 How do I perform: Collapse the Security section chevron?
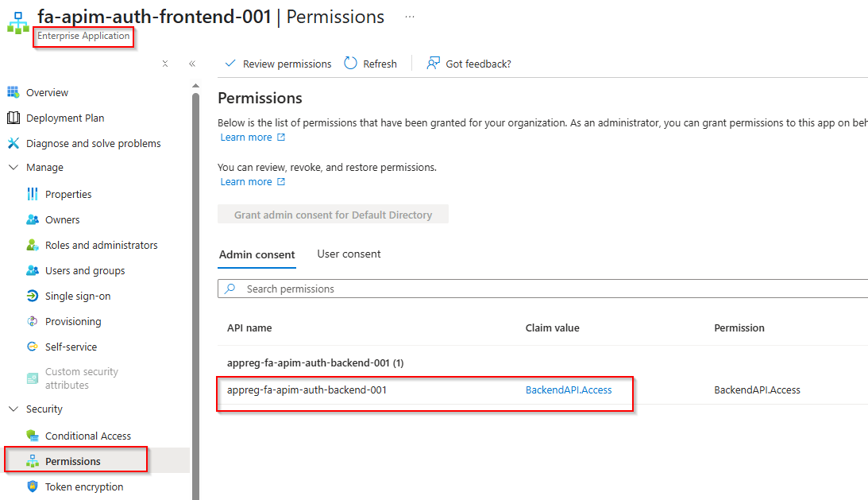point(13,409)
